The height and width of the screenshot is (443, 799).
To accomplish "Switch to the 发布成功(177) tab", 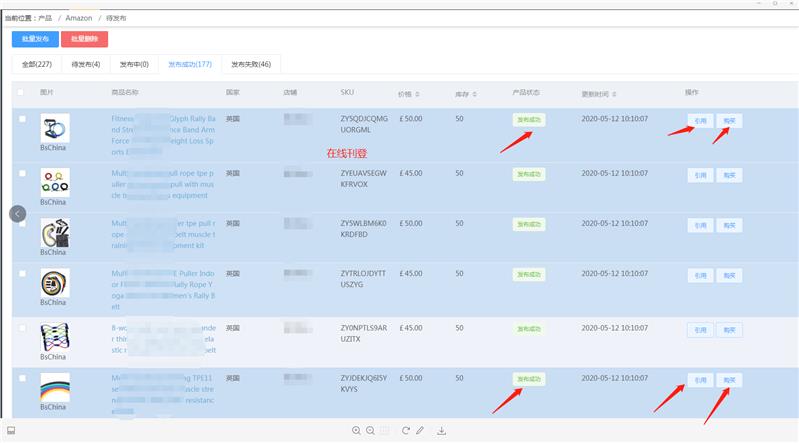I will coord(190,64).
